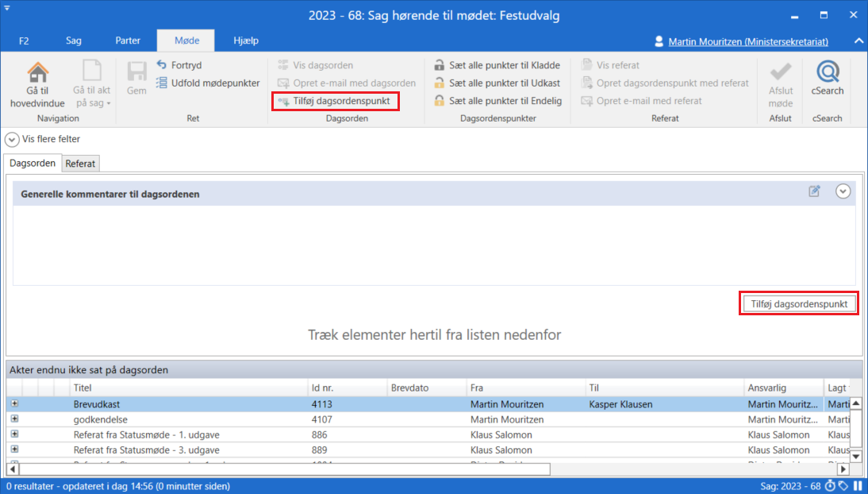Click the Gå til hovedvindue home icon
The image size is (868, 494).
(x=37, y=73)
